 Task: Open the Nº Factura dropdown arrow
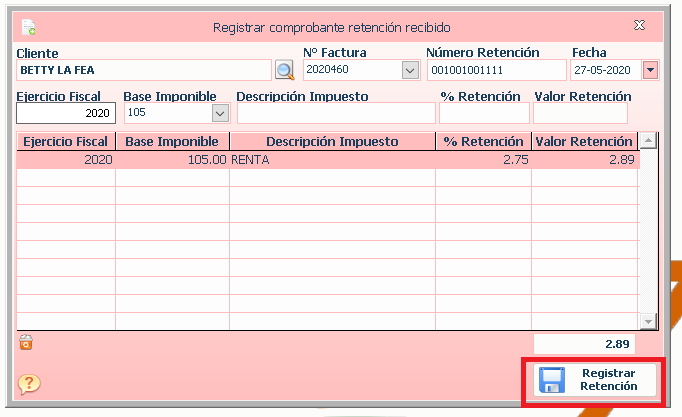[410, 70]
